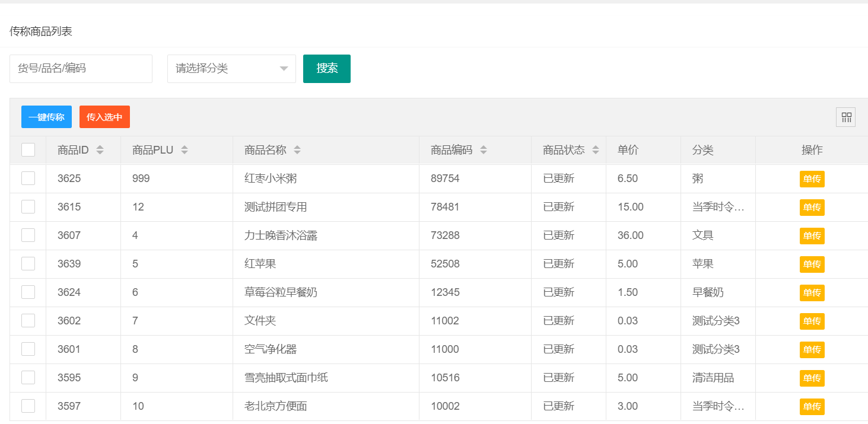The height and width of the screenshot is (424, 868).
Task: Sort by 商品编码 column arrows
Action: coord(484,150)
